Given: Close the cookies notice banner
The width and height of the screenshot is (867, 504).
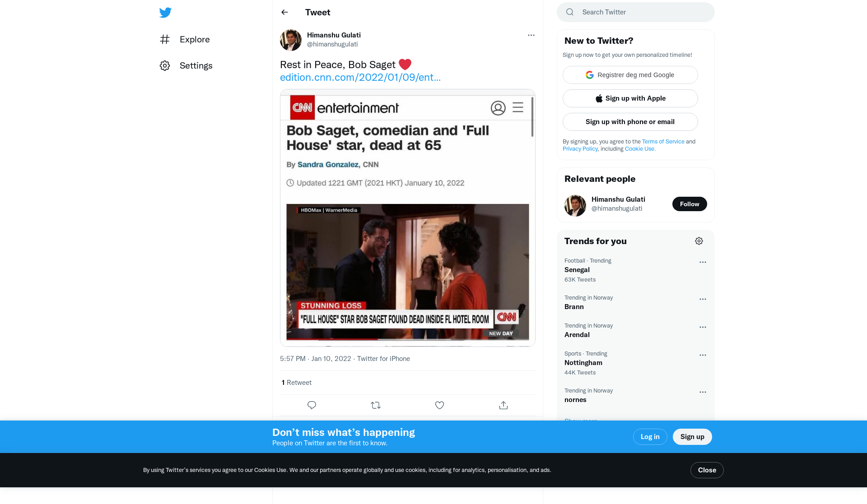Looking at the screenshot, I should (707, 470).
